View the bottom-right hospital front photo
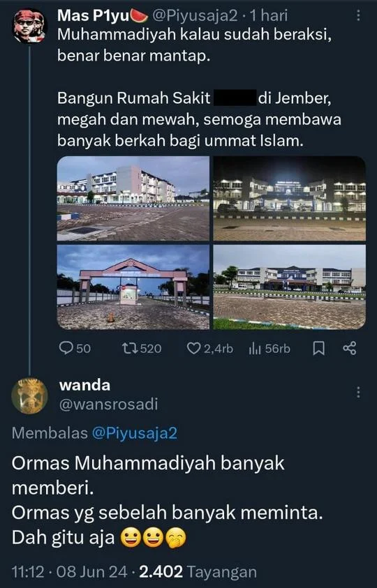Image resolution: width=377 pixels, height=588 pixels. tap(290, 287)
